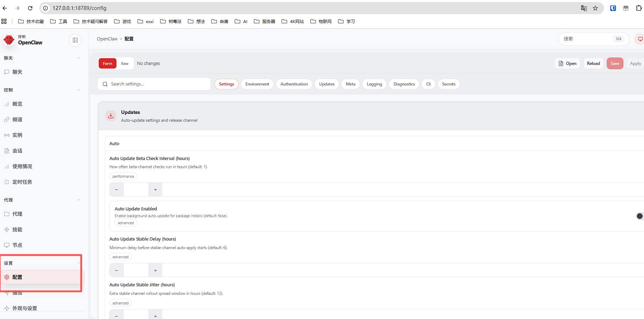Image resolution: width=644 pixels, height=319 pixels.
Task: Open 技能 skills in sidebar
Action: pos(42,230)
